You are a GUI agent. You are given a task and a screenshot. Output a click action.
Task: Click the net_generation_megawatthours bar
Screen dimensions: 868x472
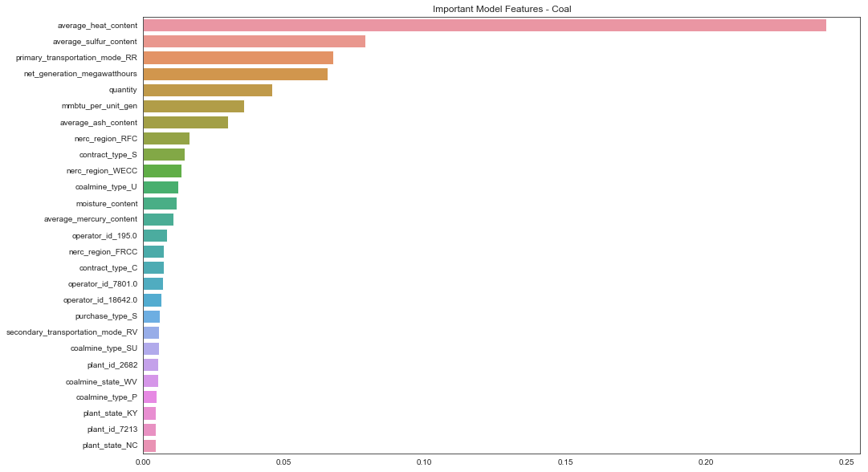tap(235, 74)
